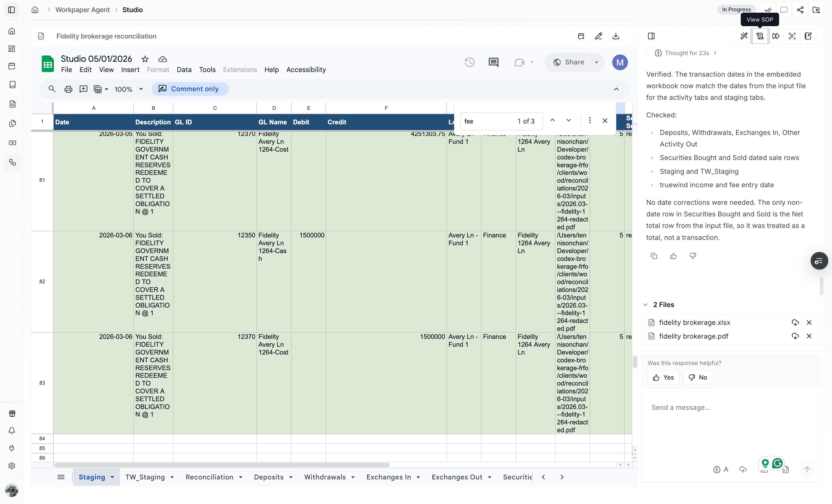Toggle the brain model selector in message box
Screen dimensions: 832x504
(x=720, y=469)
